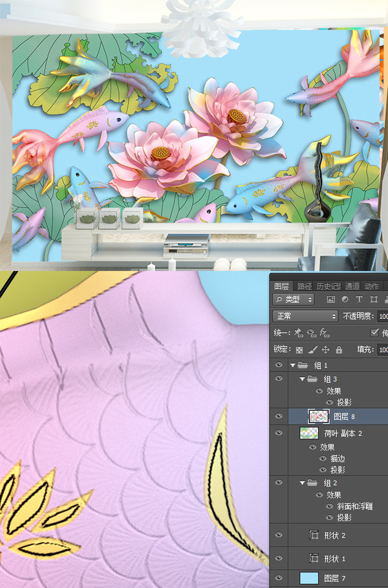Select the 荷叶 副本 2 thumbnail
The image size is (388, 588).
pyautogui.click(x=309, y=433)
